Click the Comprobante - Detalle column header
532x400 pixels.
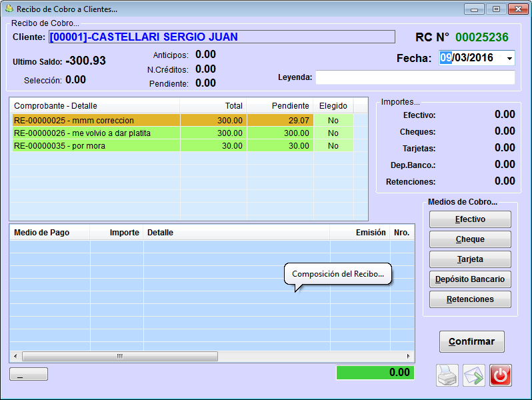95,106
